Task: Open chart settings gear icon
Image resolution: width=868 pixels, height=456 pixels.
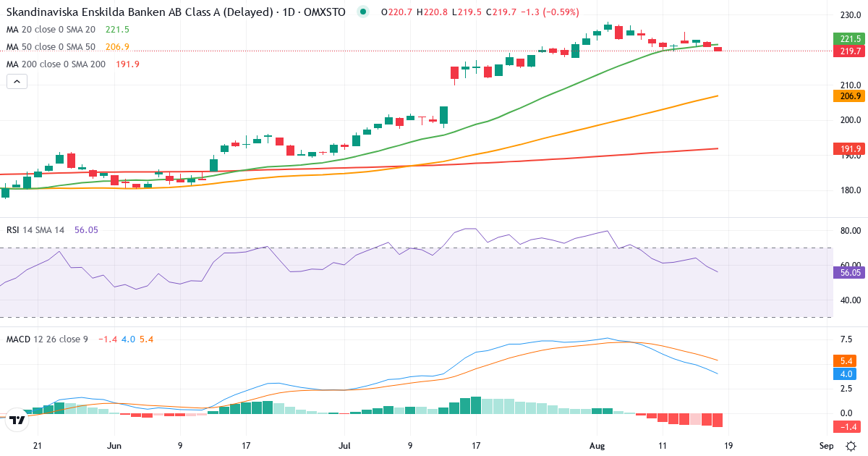Action: coord(851,446)
